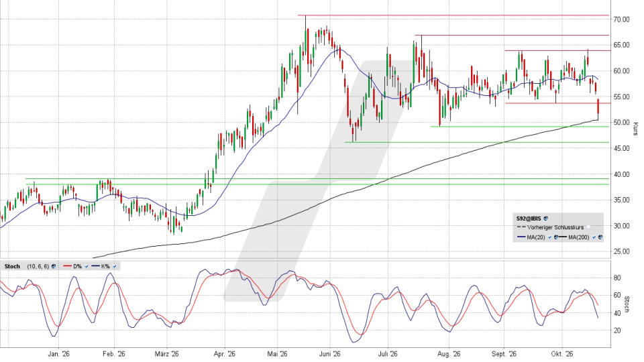Click the 50.00 price axis label
The image size is (644, 362).
click(x=622, y=122)
